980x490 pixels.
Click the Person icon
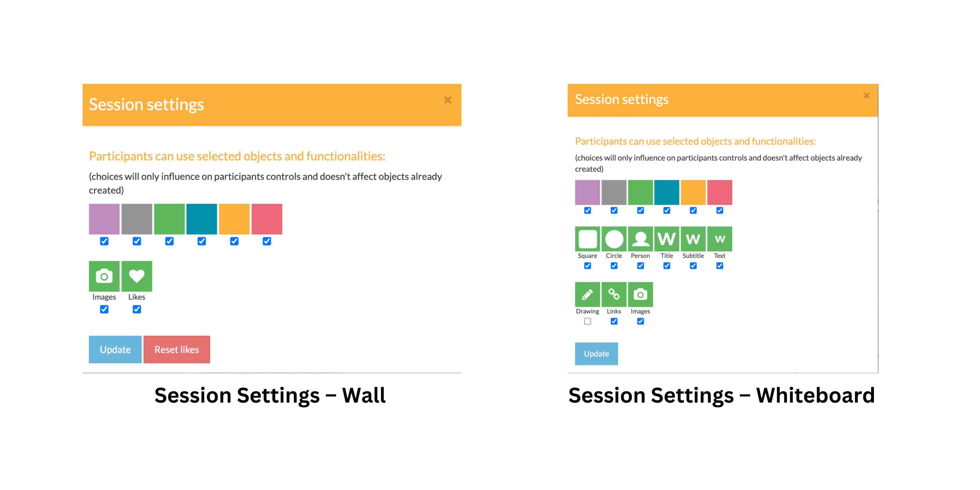tap(640, 239)
